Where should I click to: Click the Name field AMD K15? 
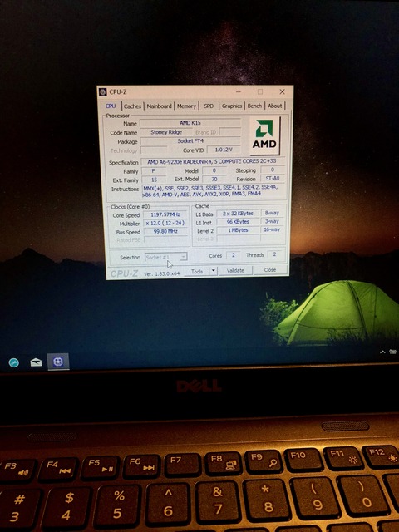point(190,123)
